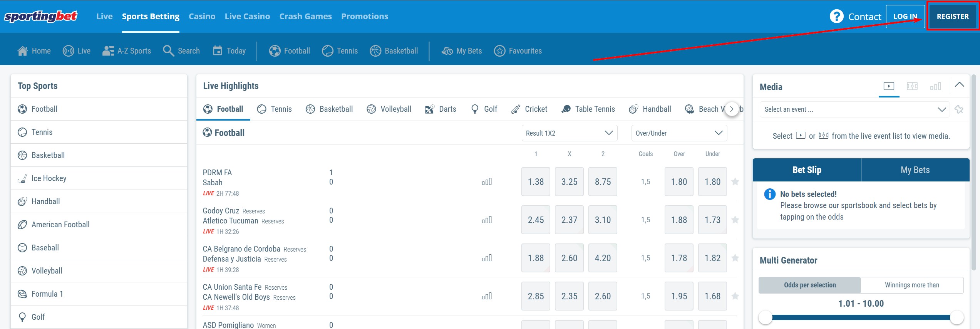Open the A-Z Sports list icon
This screenshot has height=329, width=980.
tap(108, 51)
